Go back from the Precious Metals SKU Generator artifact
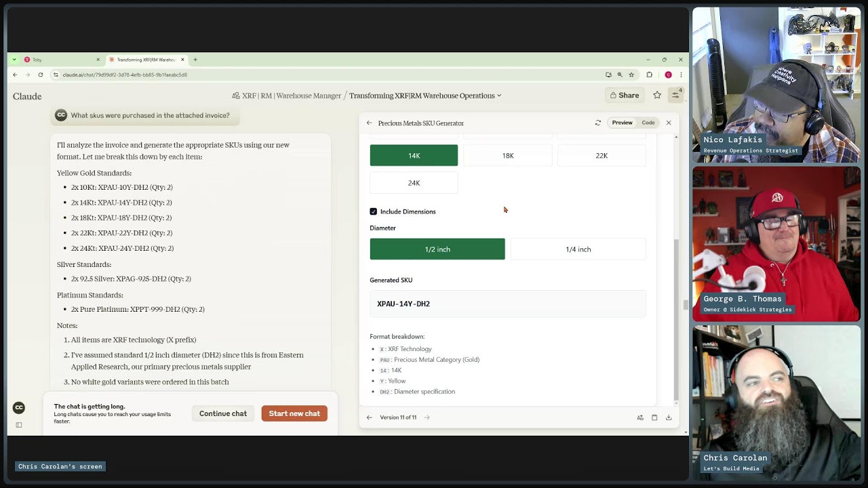Screen dimensions: 868x488 click(x=369, y=123)
